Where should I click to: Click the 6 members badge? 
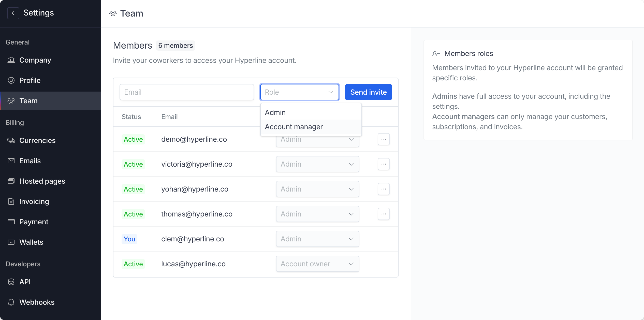click(x=175, y=46)
